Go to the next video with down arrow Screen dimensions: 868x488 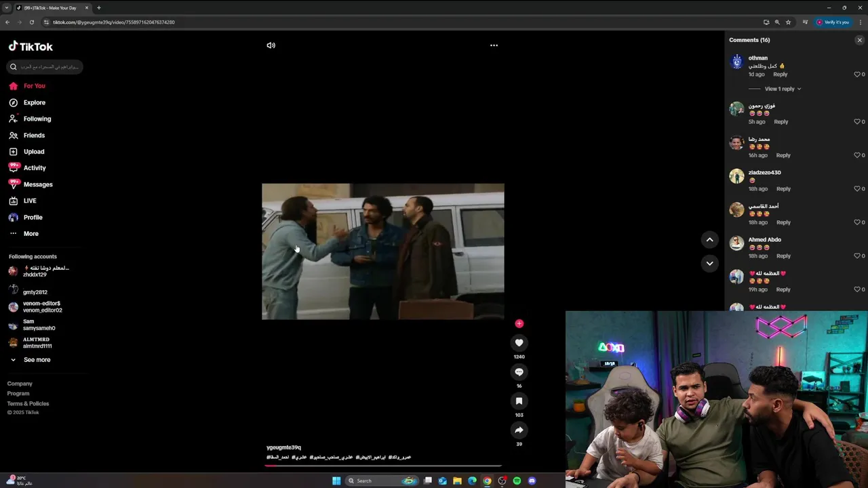pos(709,263)
